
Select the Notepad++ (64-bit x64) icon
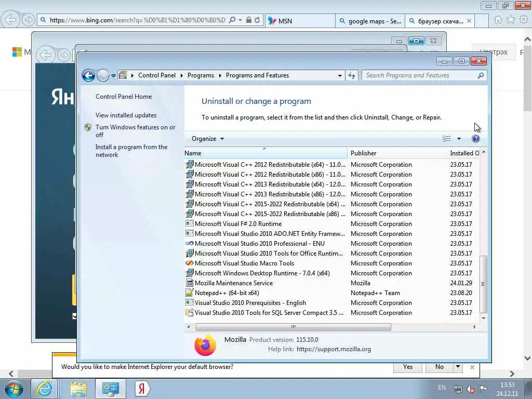(x=189, y=293)
